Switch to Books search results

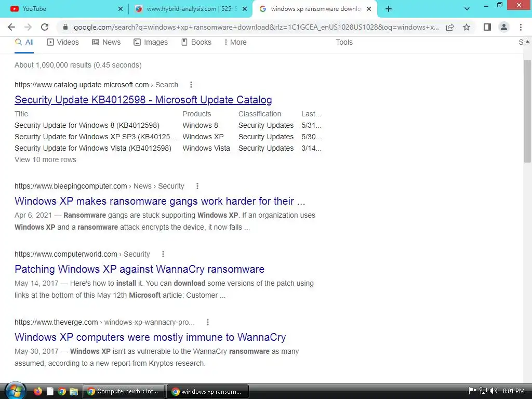196,43
